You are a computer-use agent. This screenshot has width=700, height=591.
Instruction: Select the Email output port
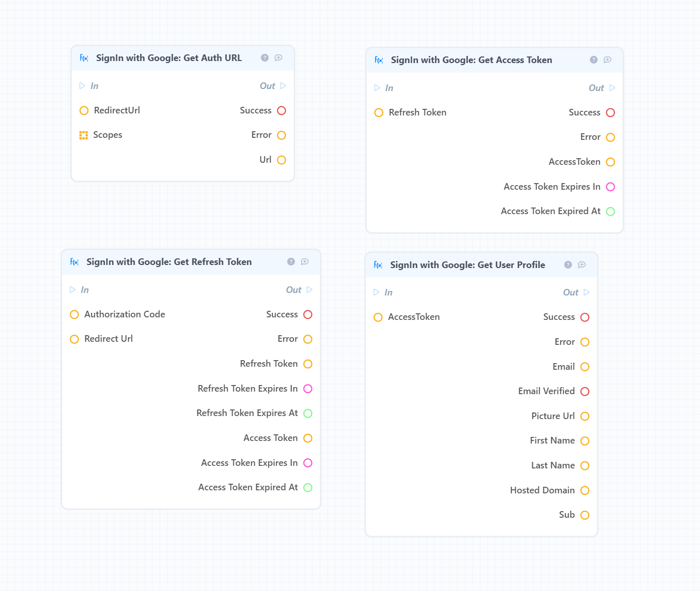point(585,367)
